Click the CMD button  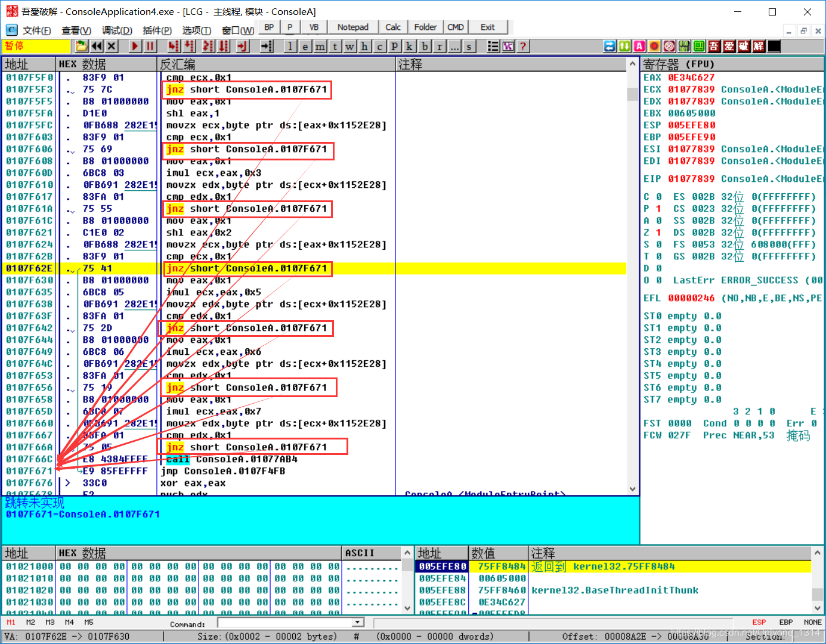coord(456,27)
